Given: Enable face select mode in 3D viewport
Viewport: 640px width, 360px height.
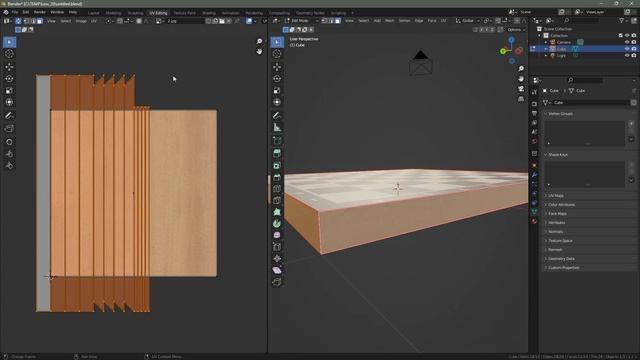Looking at the screenshot, I should click(338, 20).
